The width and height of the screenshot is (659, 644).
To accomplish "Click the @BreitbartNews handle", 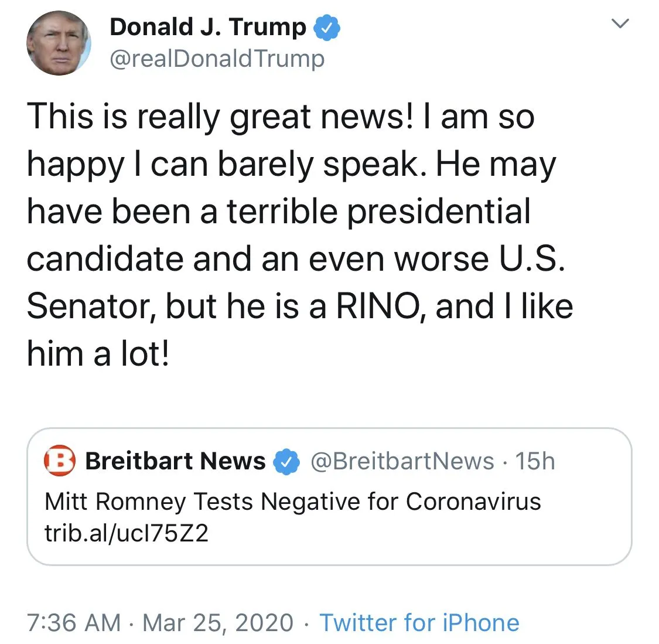I will [x=402, y=461].
